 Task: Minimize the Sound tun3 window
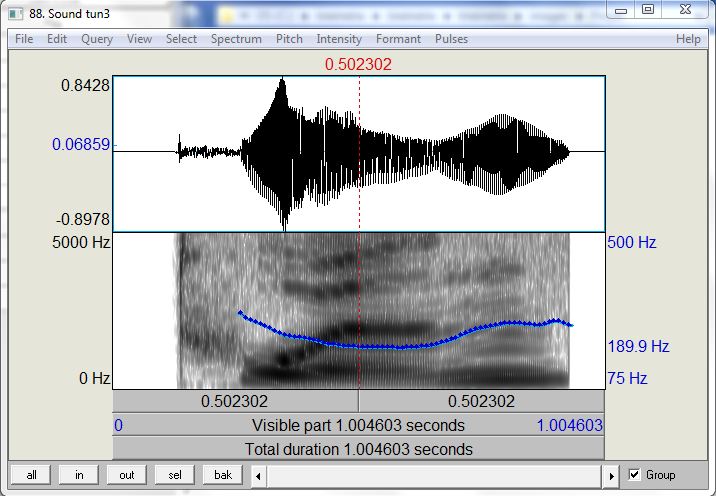(x=621, y=10)
